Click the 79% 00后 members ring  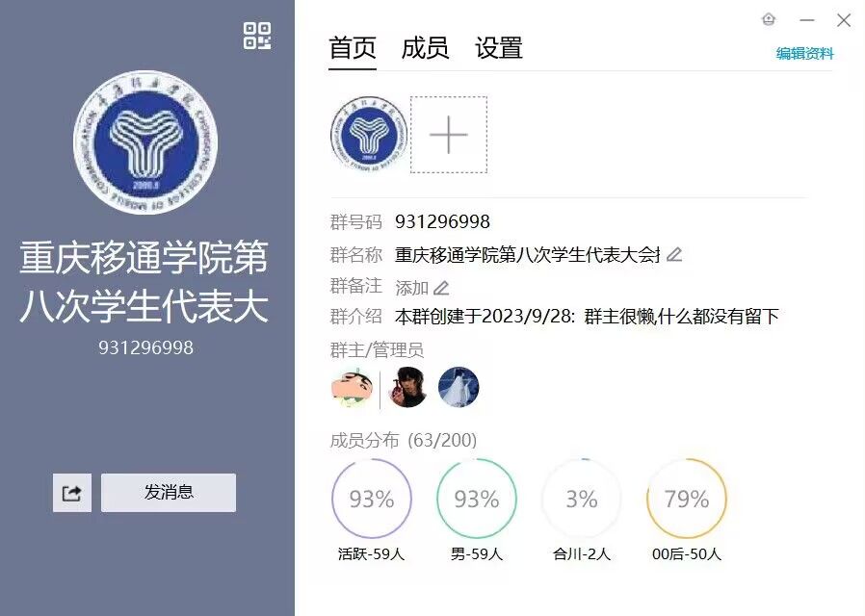click(x=687, y=499)
